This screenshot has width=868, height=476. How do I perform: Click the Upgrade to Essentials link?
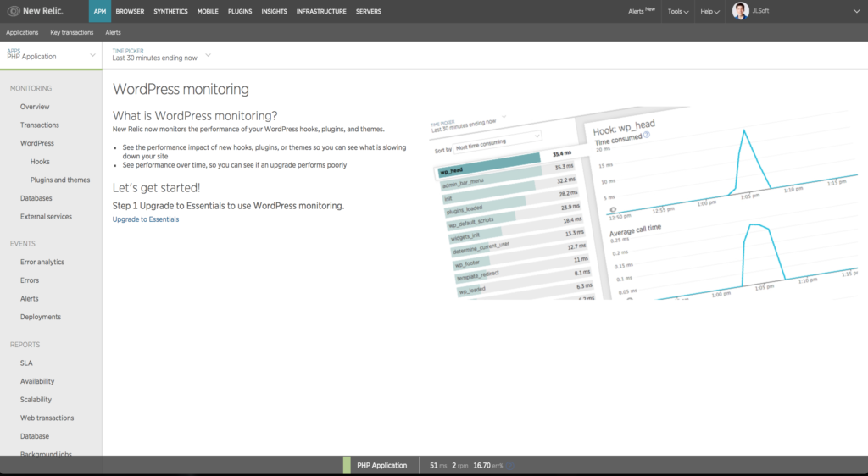point(146,219)
